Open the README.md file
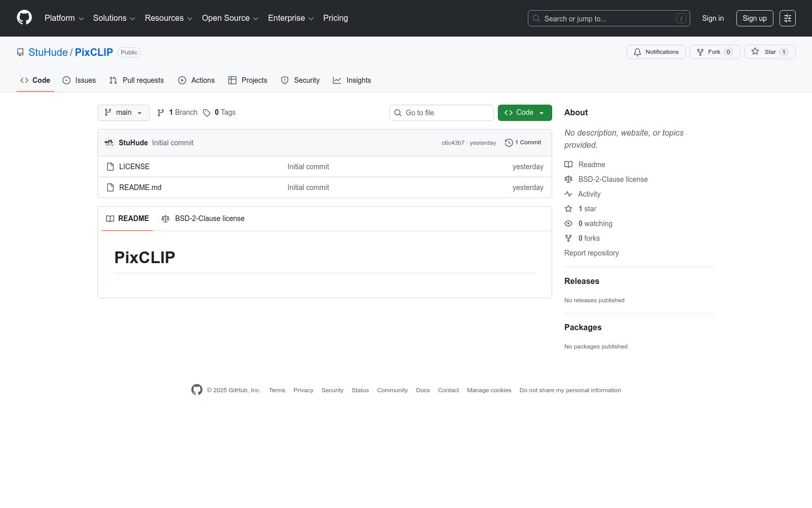This screenshot has height=508, width=812. [x=141, y=187]
